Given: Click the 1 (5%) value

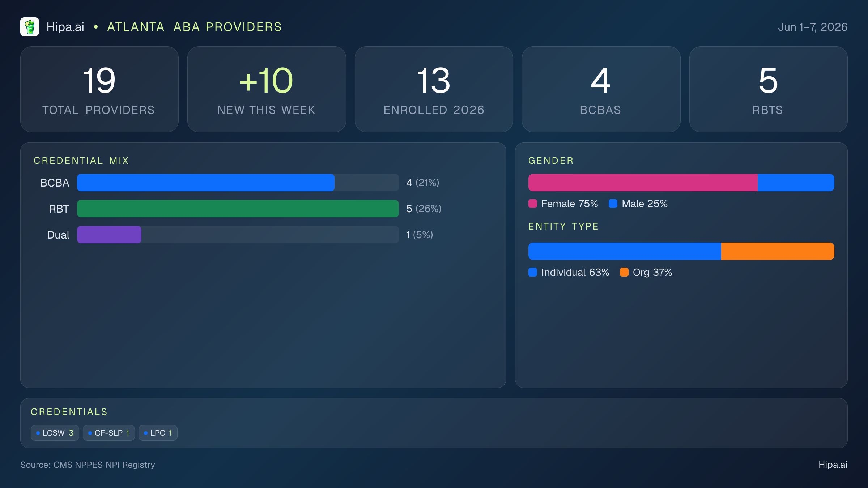Looking at the screenshot, I should pos(419,235).
